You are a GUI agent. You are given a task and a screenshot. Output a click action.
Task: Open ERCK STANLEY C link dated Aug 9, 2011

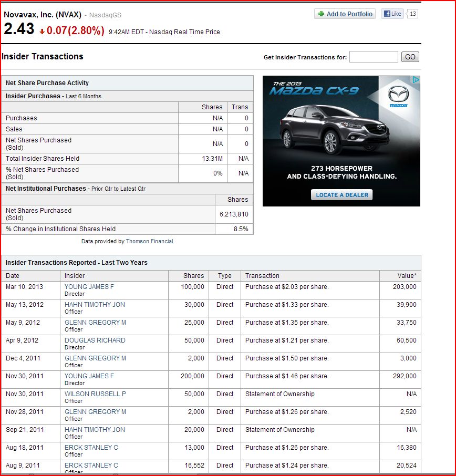(91, 465)
